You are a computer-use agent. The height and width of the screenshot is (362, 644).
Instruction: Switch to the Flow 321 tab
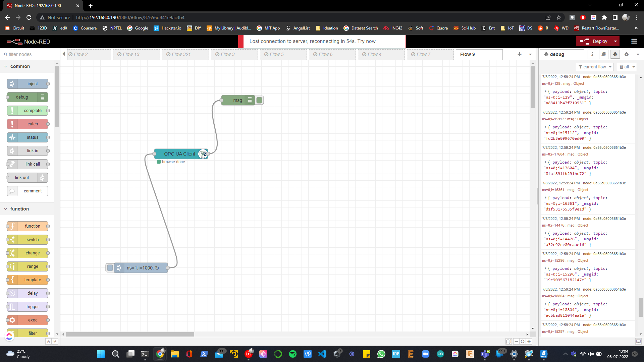181,54
